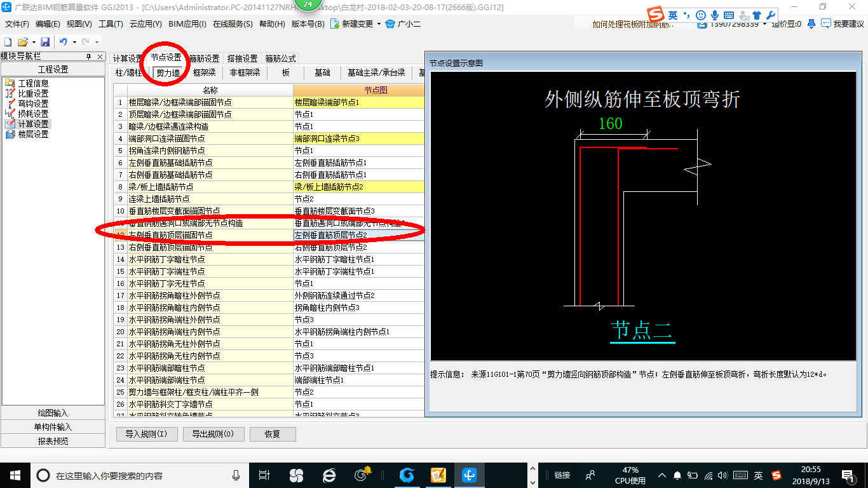Click the 160 dimension value in diagram

tap(611, 124)
